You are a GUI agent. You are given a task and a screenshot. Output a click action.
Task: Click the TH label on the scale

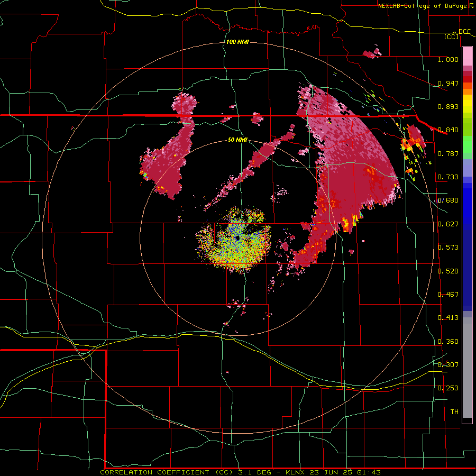pos(454,412)
